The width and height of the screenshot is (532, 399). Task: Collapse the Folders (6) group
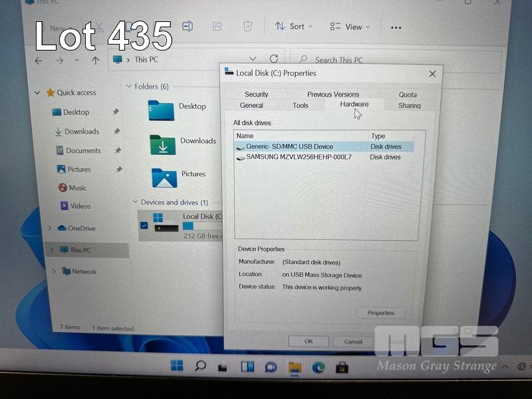tap(129, 86)
